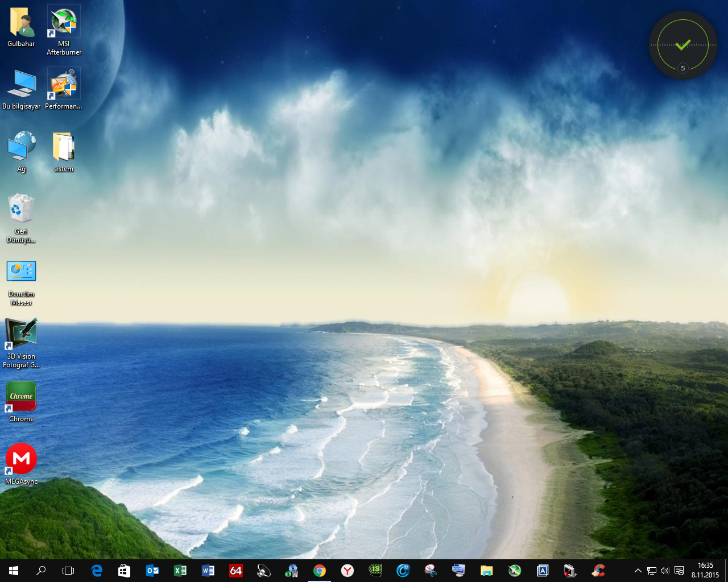Open the green 13 taskbar application
The height and width of the screenshot is (582, 728).
click(x=375, y=571)
